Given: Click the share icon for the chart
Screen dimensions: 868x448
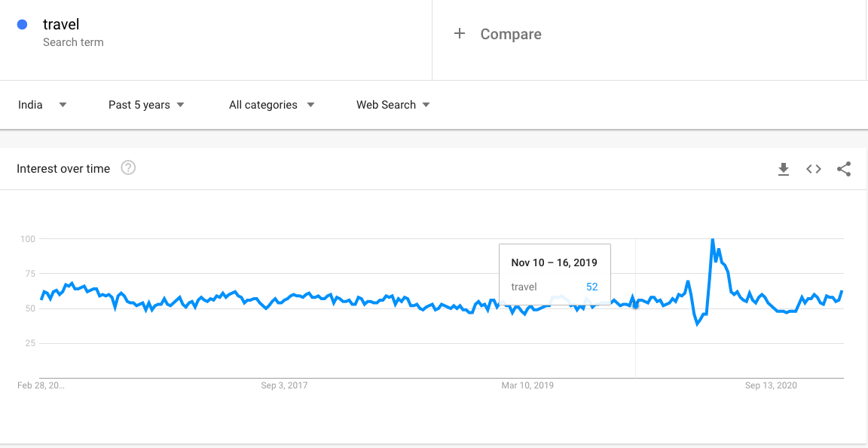Looking at the screenshot, I should tap(844, 169).
